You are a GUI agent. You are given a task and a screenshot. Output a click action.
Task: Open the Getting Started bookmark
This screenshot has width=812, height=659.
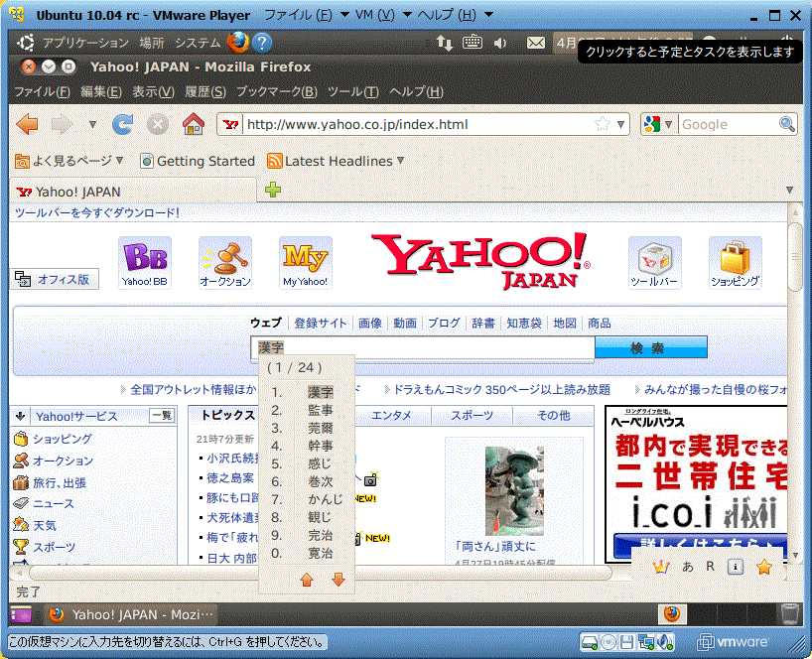(198, 161)
